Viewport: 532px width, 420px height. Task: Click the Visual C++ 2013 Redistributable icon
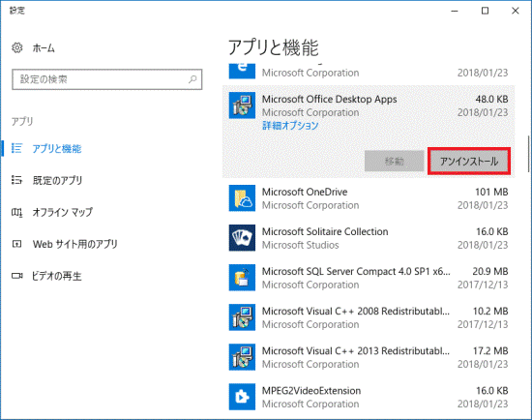pos(242,357)
